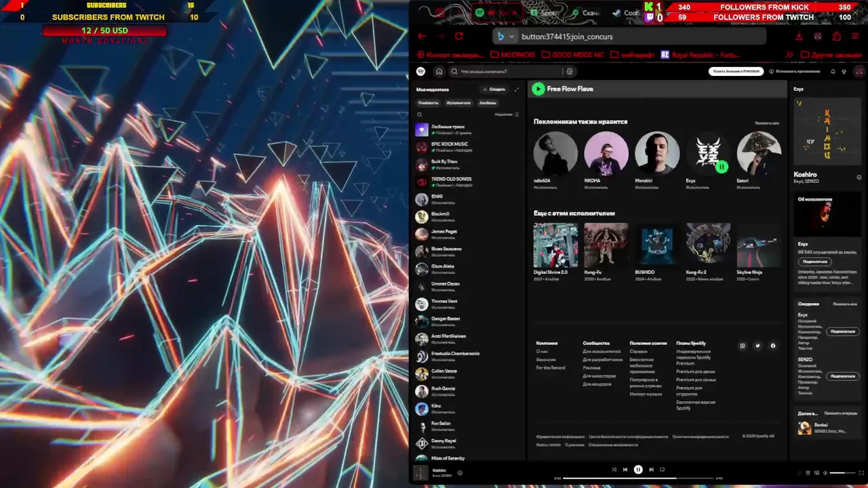
Task: Pause the current track
Action: [x=638, y=469]
